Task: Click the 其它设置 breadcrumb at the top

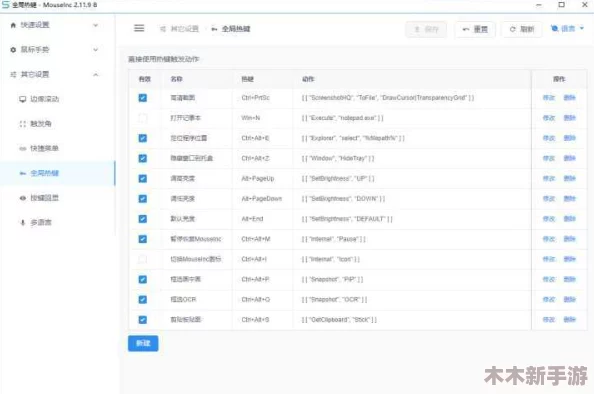Action: (x=179, y=29)
